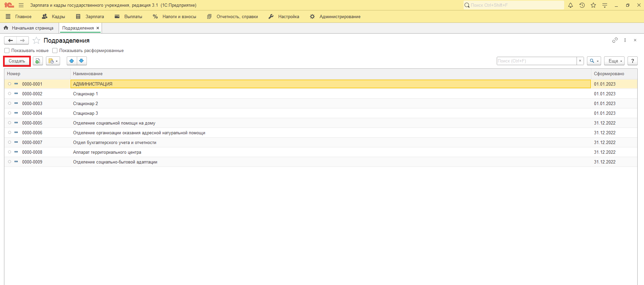Open favorites star in title bar
The width and height of the screenshot is (644, 285).
(593, 5)
